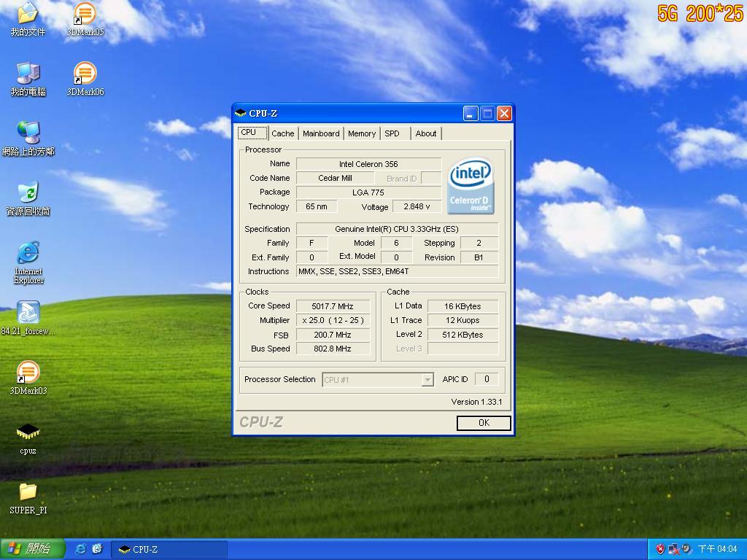The image size is (747, 560).
Task: Open the About tab
Action: (426, 134)
